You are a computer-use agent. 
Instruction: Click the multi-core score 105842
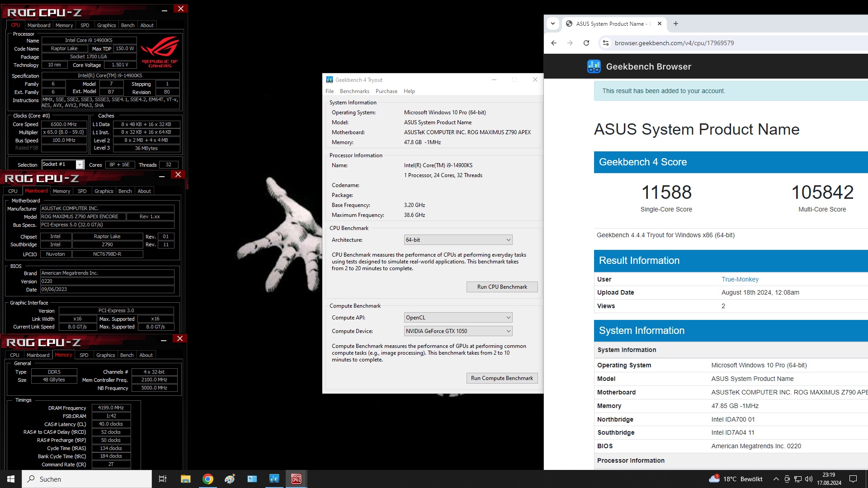click(x=822, y=192)
